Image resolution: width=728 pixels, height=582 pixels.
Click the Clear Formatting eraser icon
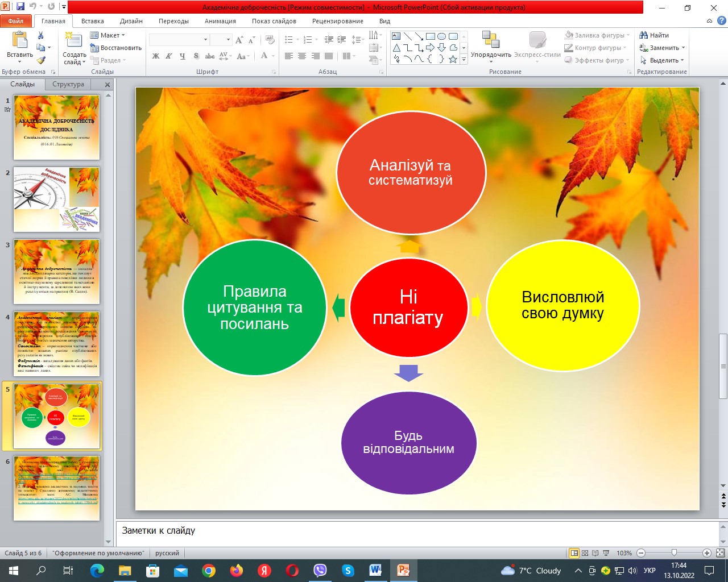(271, 40)
